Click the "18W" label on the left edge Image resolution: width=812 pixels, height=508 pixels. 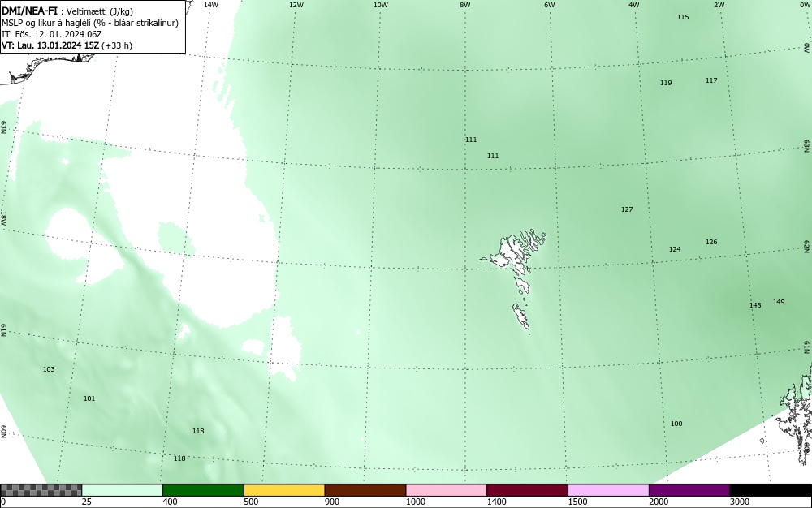click(x=3, y=217)
